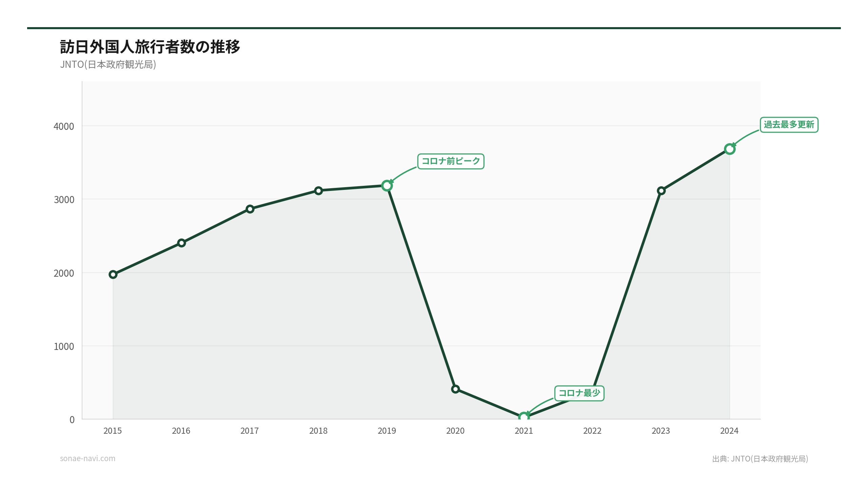Click the highlighted 2019 peak data point
This screenshot has width=868, height=490.
coord(387,185)
